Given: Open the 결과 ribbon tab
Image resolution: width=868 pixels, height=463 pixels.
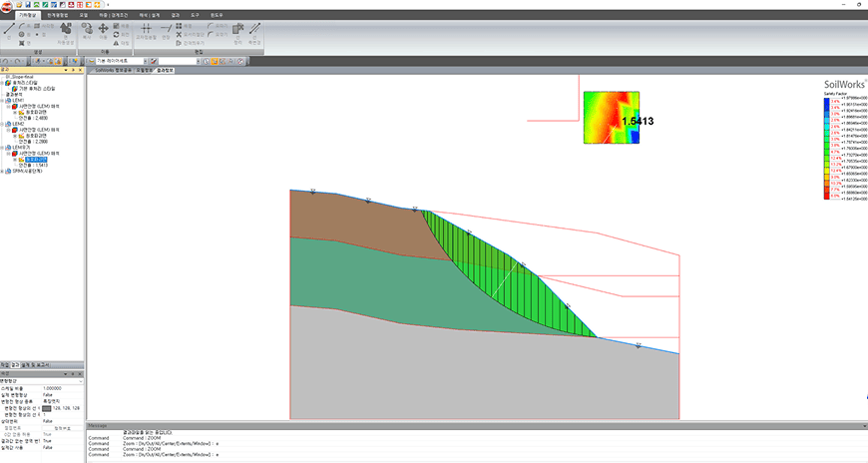Looking at the screenshot, I should [x=176, y=16].
